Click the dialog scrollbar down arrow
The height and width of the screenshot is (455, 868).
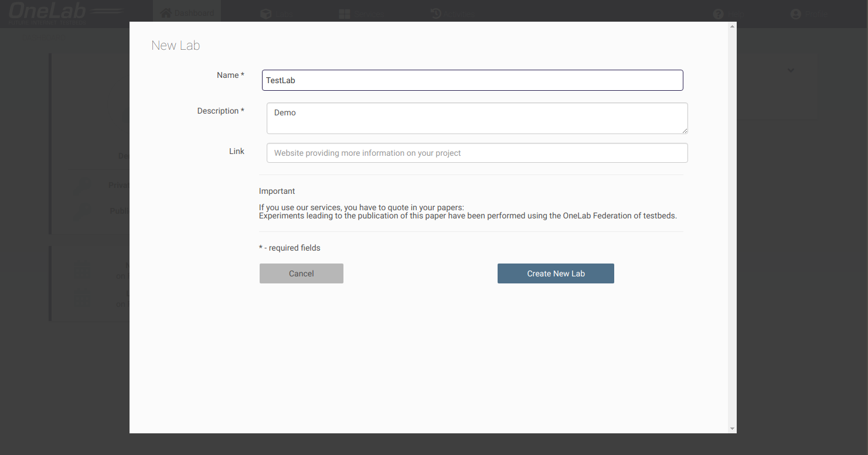point(732,429)
